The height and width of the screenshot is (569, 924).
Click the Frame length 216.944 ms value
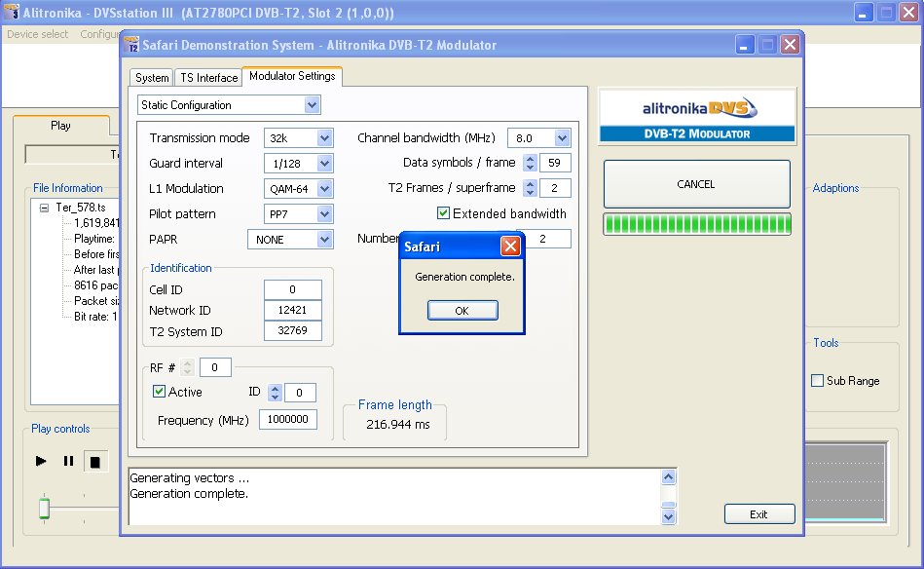[x=398, y=425]
